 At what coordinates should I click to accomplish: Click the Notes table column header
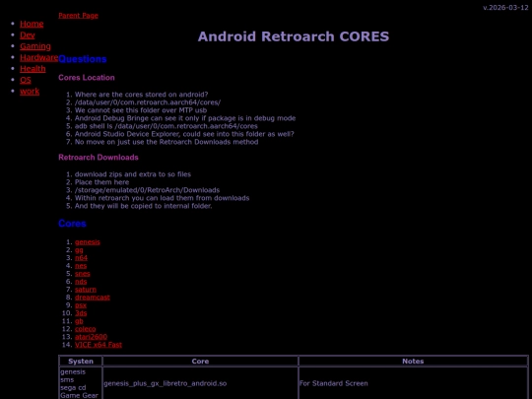pos(413,361)
